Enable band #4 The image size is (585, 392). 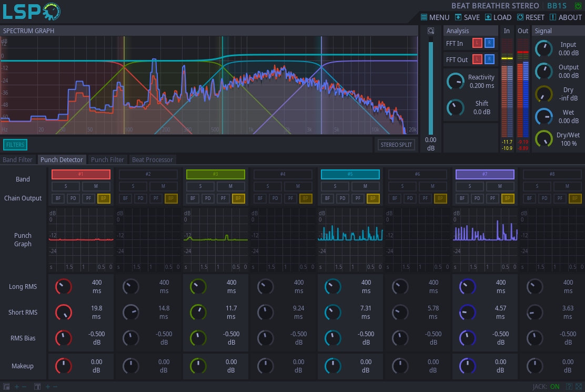(x=283, y=174)
